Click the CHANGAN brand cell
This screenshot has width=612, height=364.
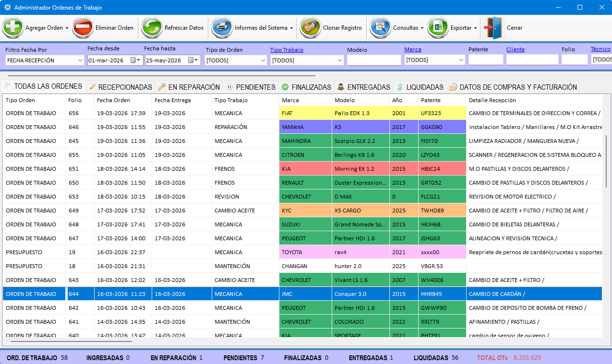(305, 266)
